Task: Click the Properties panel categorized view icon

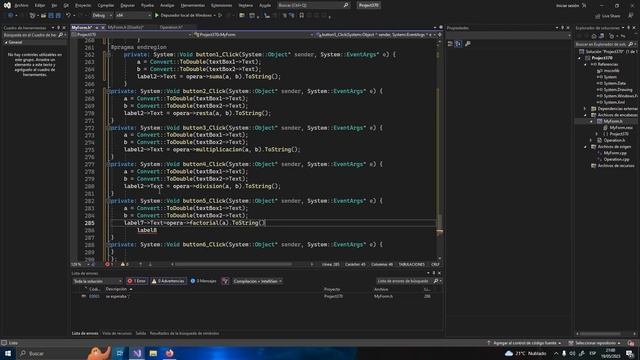Action: click(x=450, y=44)
